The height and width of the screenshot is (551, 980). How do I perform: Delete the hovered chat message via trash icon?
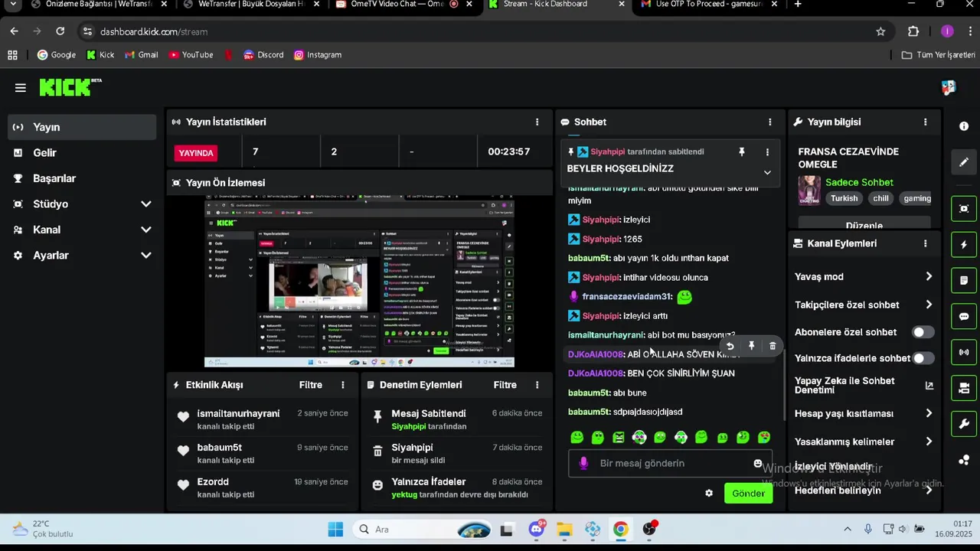pos(773,346)
